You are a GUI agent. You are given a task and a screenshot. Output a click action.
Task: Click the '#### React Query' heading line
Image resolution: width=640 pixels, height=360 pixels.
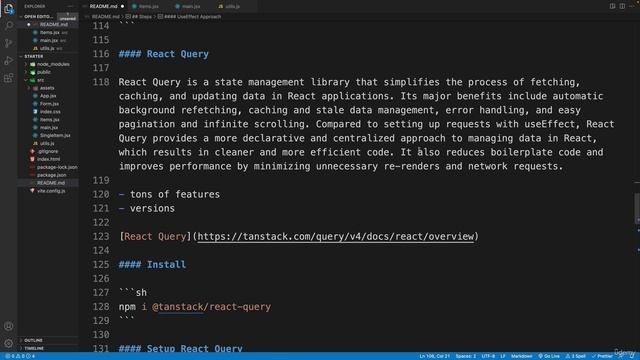click(x=163, y=54)
